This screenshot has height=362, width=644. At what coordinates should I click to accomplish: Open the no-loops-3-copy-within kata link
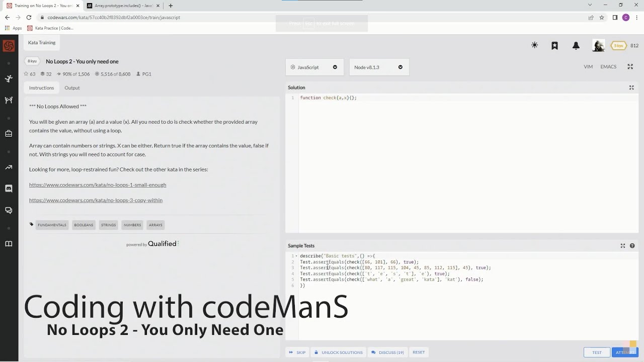(x=96, y=200)
